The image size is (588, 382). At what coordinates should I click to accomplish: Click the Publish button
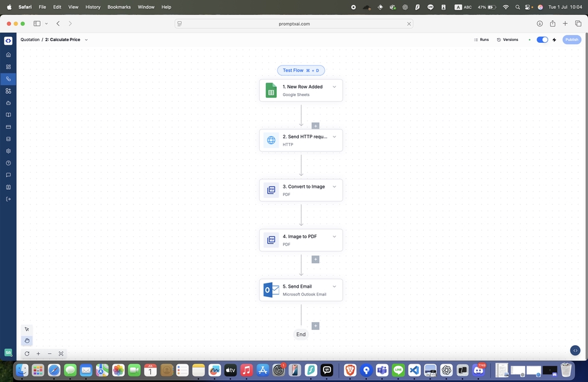571,40
